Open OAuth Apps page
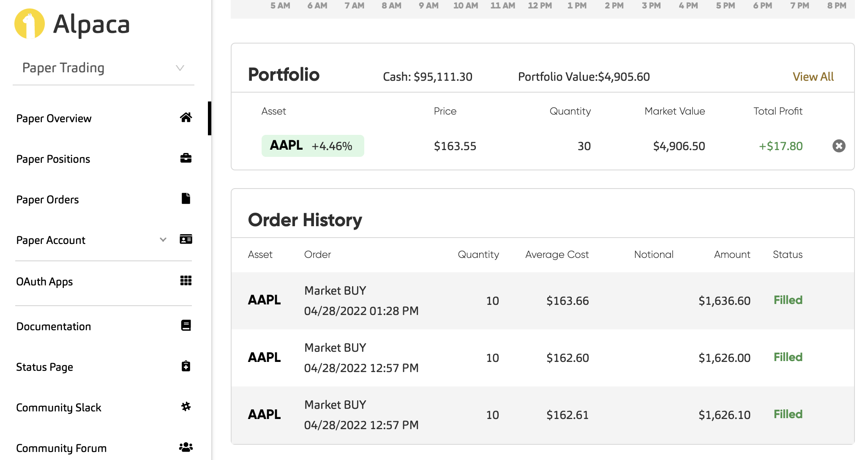Image resolution: width=868 pixels, height=460 pixels. [44, 282]
